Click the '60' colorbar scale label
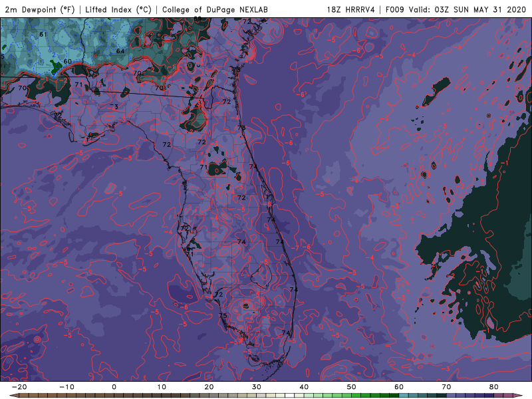This screenshot has width=532, height=399. pyautogui.click(x=399, y=387)
